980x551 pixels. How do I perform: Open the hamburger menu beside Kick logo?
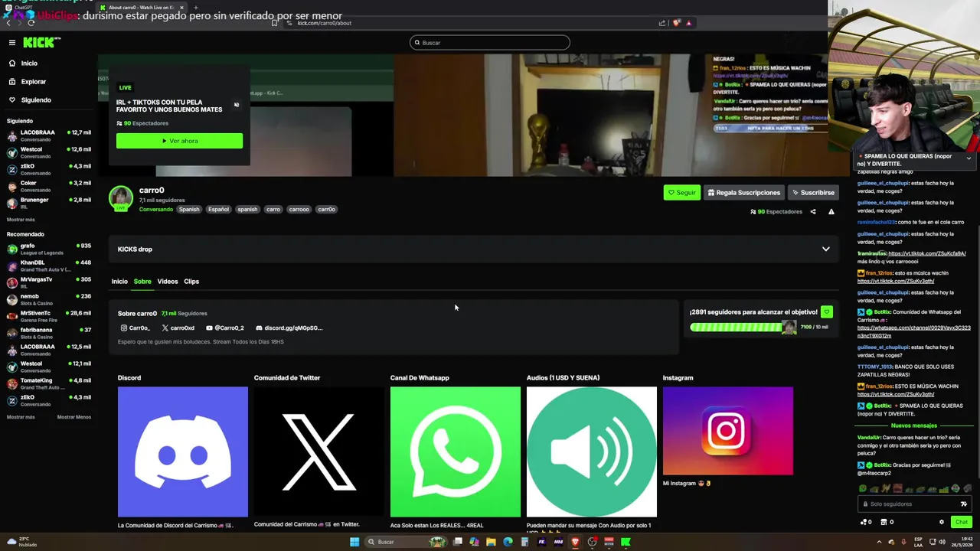(x=12, y=43)
